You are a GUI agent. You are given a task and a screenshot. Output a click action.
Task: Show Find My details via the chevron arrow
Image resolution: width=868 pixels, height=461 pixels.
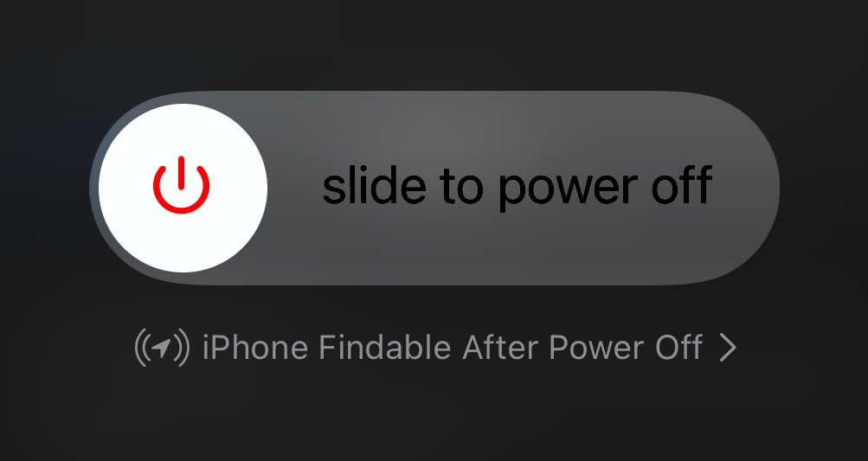coord(728,348)
